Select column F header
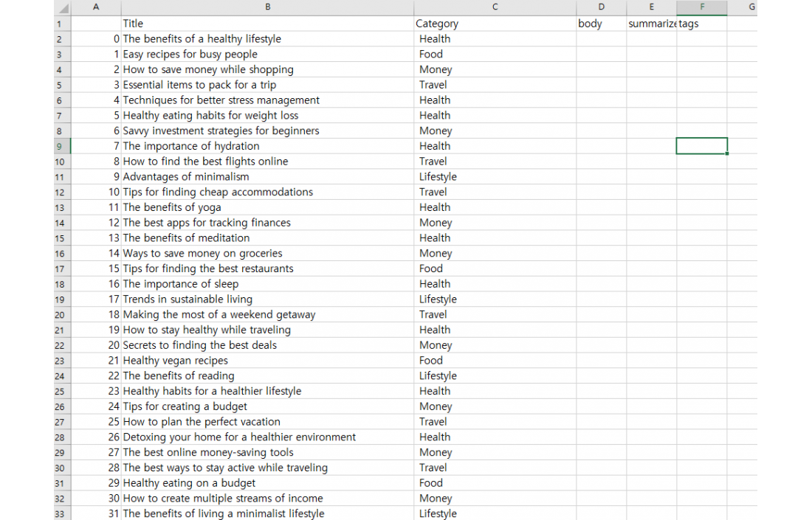 [701, 7]
